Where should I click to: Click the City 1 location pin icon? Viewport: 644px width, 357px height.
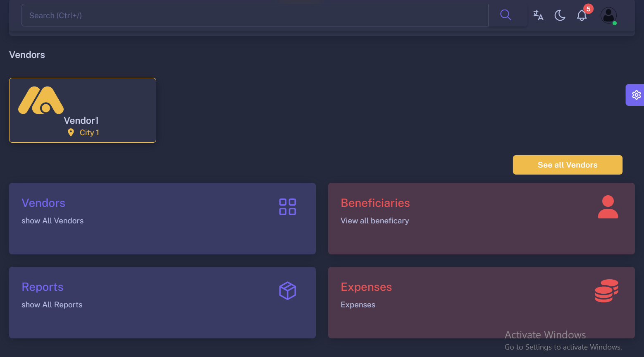[71, 132]
